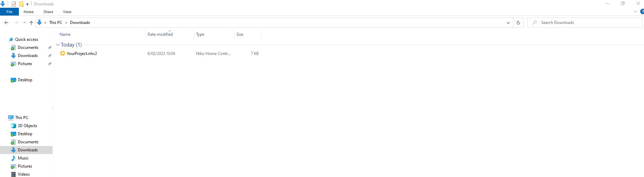
Task: Unpin Pictures from Quick access
Action: 50,64
